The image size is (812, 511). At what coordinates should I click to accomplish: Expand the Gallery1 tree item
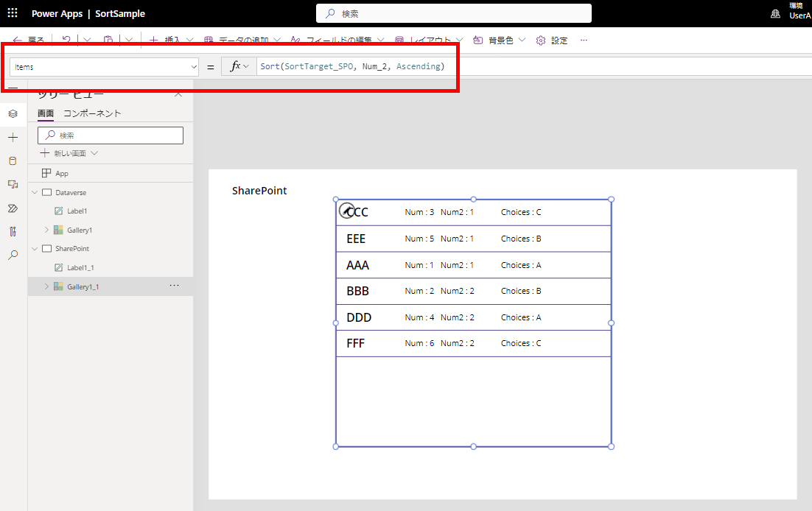46,230
